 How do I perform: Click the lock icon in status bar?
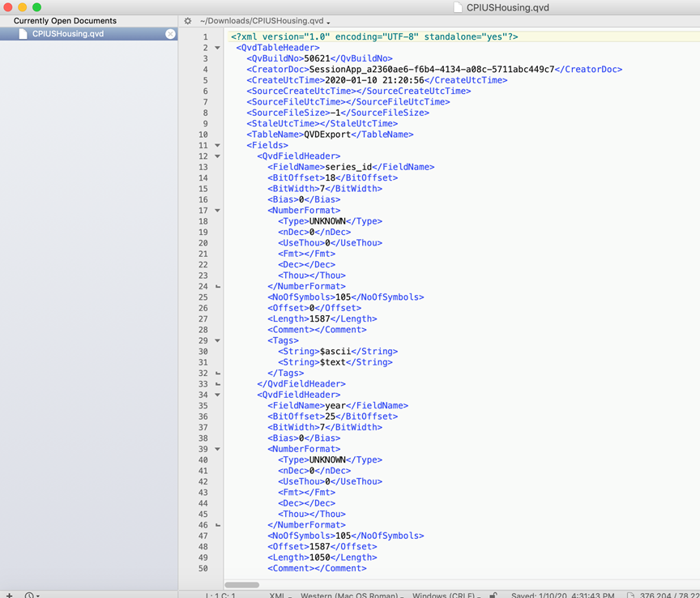pos(493,595)
